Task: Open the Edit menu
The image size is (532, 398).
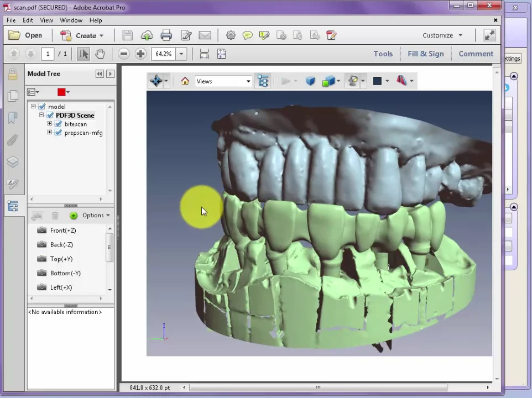Action: click(28, 20)
